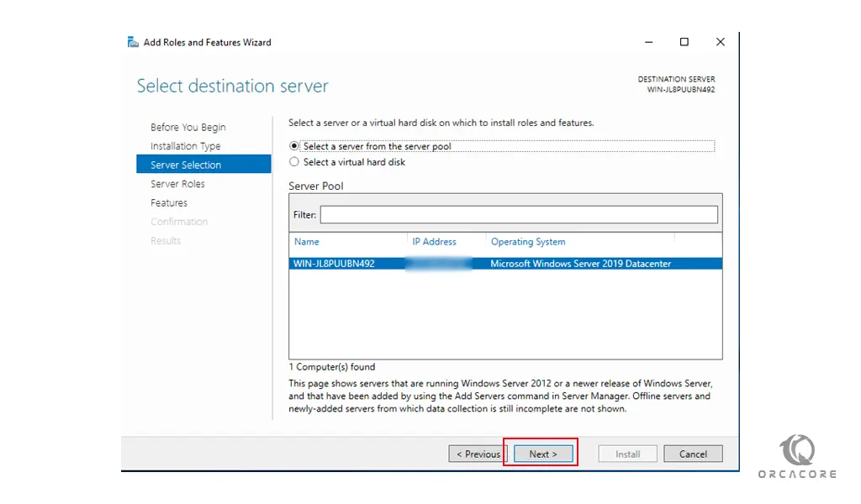Click the Install button
861x504 pixels.
coord(627,454)
